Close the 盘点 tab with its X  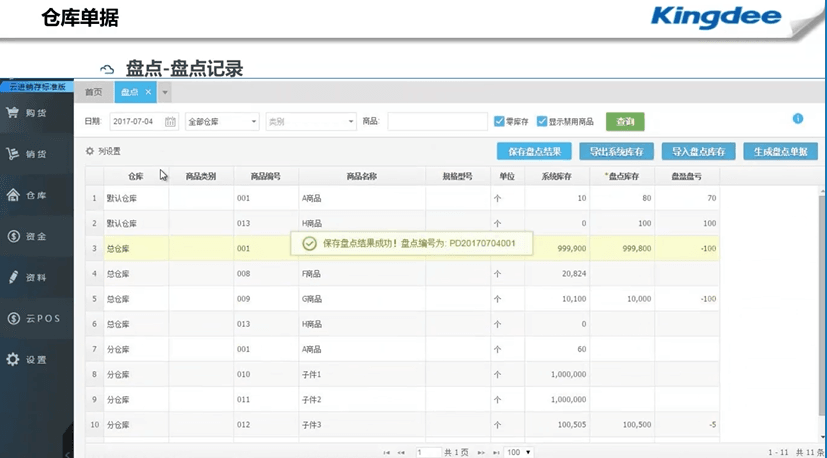point(148,92)
